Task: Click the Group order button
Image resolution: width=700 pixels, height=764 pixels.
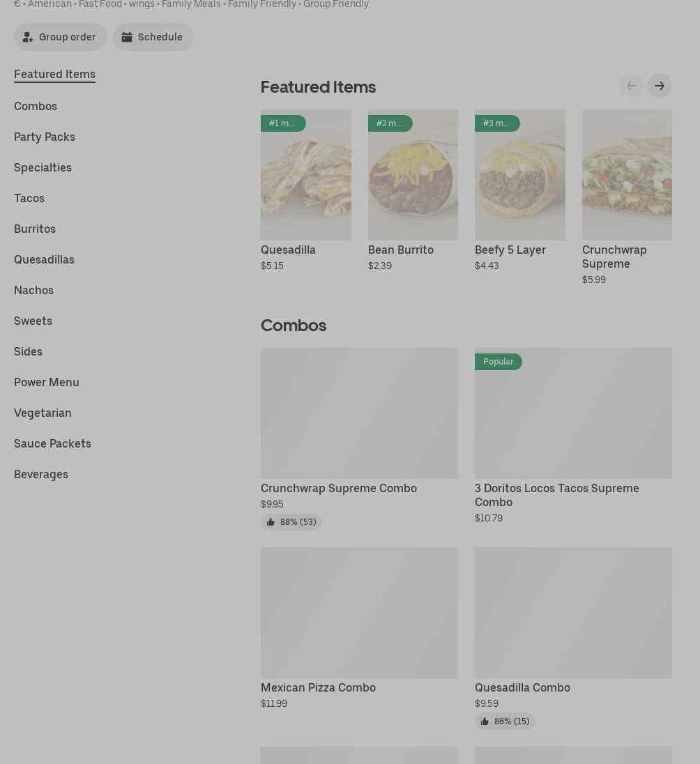Action: tap(60, 37)
